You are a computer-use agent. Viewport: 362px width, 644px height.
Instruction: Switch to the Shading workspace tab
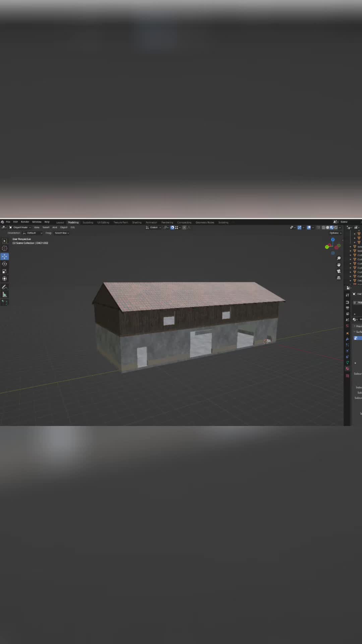(x=137, y=222)
